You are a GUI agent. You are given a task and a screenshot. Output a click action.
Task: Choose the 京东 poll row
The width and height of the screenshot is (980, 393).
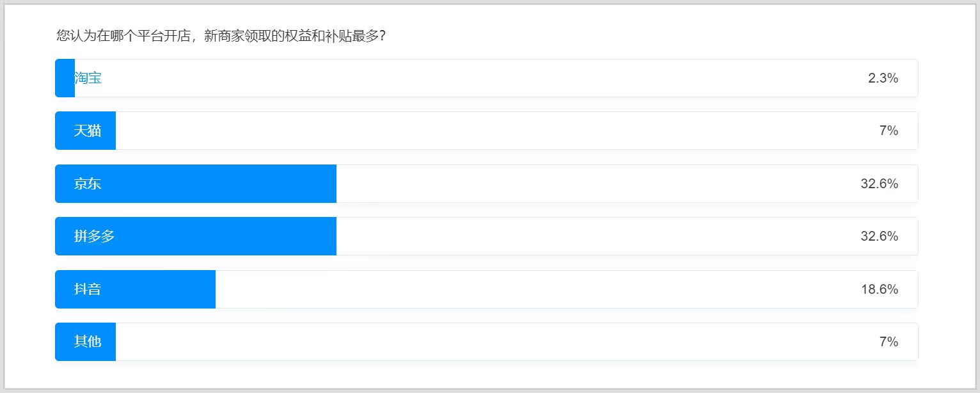click(486, 184)
